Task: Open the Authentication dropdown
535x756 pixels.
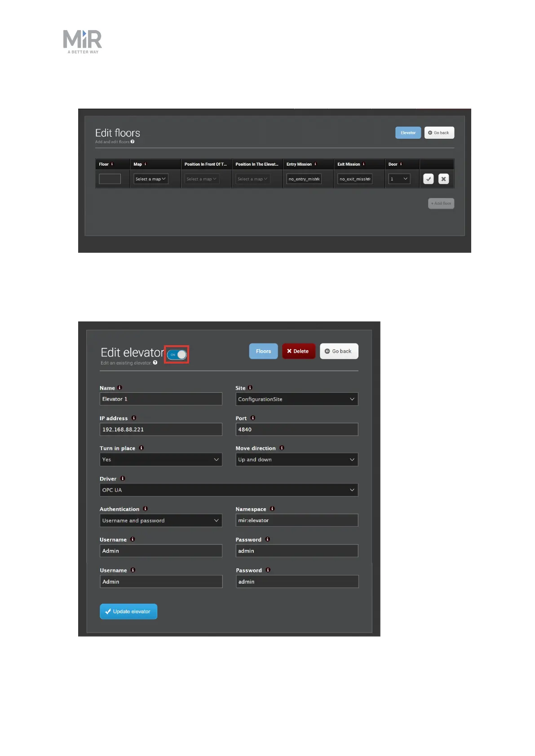Action: [161, 520]
